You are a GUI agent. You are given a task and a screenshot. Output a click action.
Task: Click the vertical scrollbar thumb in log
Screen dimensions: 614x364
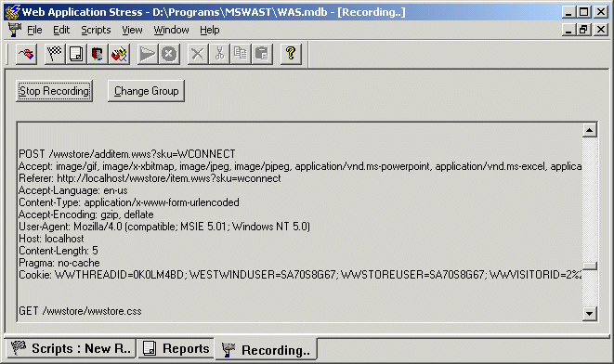pos(590,266)
